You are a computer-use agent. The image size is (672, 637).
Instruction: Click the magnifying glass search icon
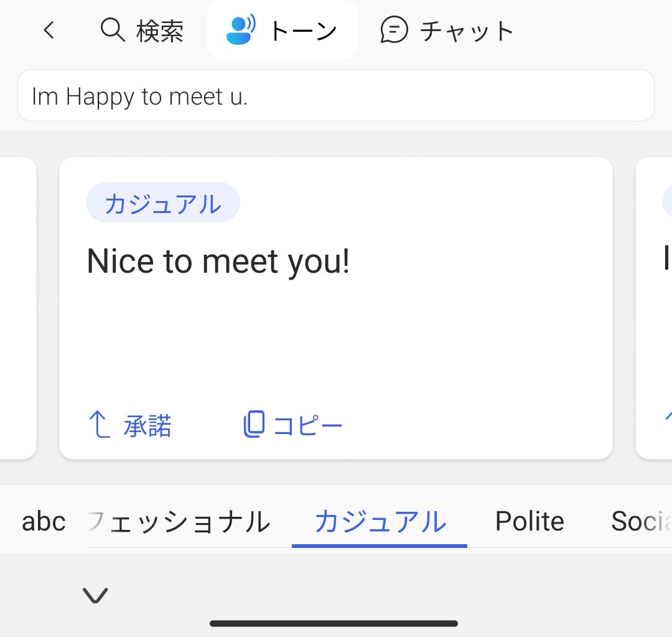point(113,30)
